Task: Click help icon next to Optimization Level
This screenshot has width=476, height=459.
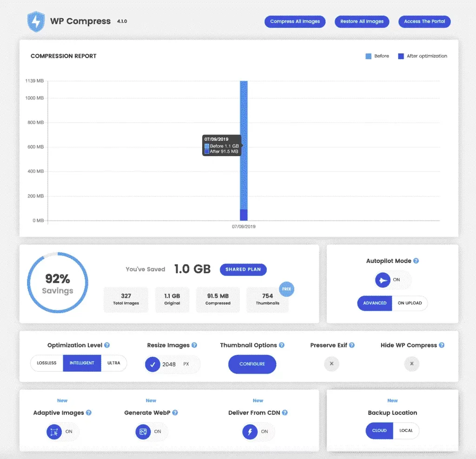Action: [107, 345]
